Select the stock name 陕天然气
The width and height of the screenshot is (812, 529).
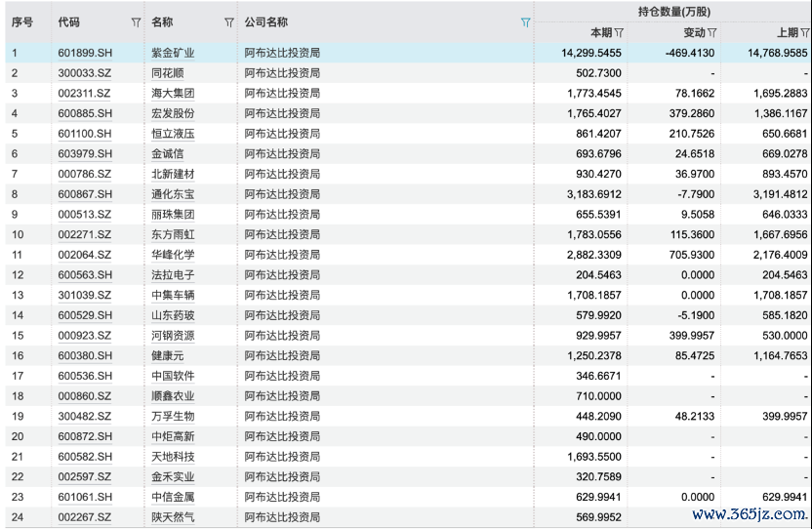173,517
